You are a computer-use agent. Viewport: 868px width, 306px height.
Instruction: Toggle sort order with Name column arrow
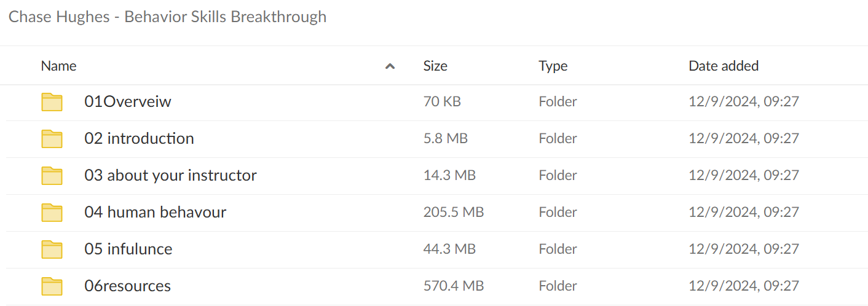390,66
